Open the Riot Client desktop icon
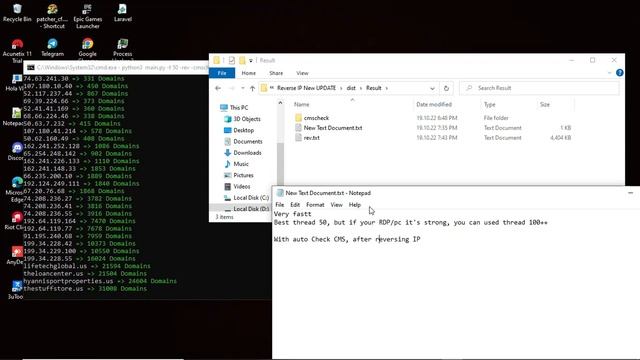Screen dimensions: 640x360 point(16,220)
